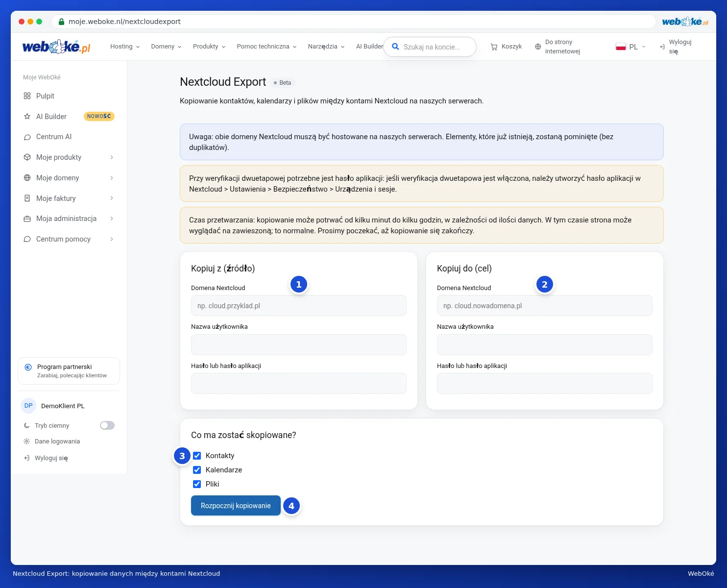Expand the Moja administracja sidebar section
Image resolution: width=727 pixels, height=588 pixels.
(112, 219)
